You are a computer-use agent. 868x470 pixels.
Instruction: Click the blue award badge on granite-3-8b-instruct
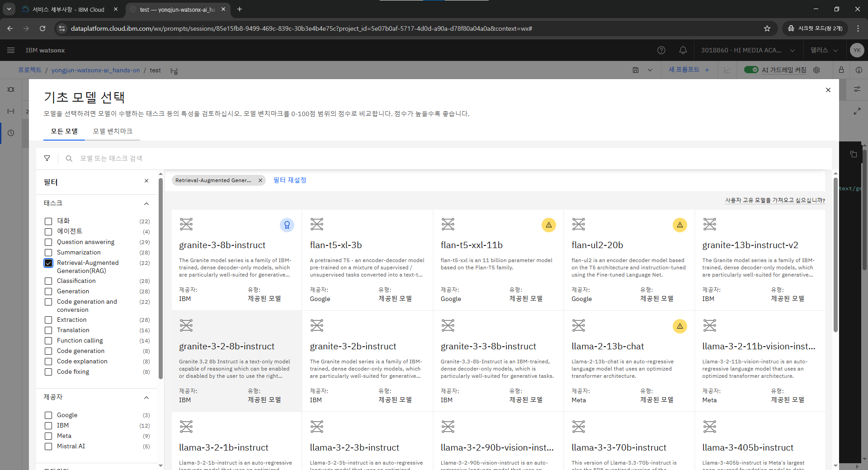pos(287,225)
